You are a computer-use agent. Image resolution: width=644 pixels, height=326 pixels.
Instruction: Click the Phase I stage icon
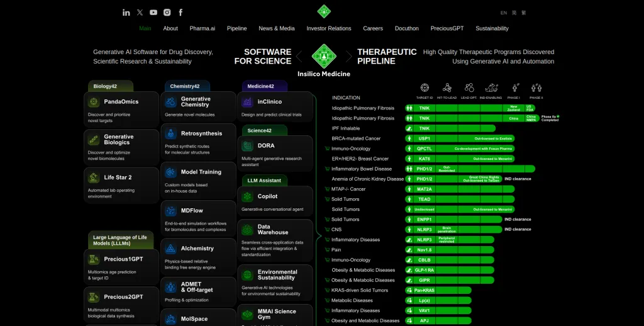click(x=514, y=87)
